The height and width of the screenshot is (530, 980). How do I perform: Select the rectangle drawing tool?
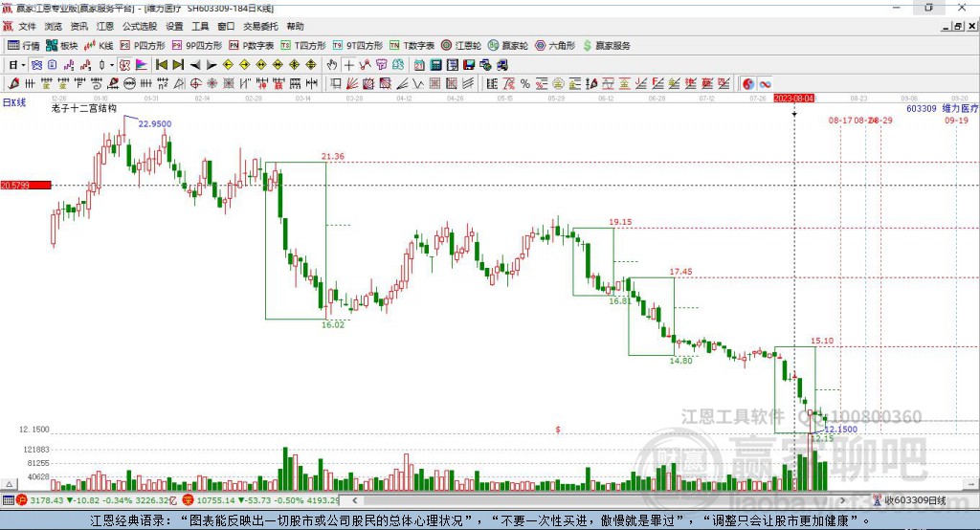336,84
